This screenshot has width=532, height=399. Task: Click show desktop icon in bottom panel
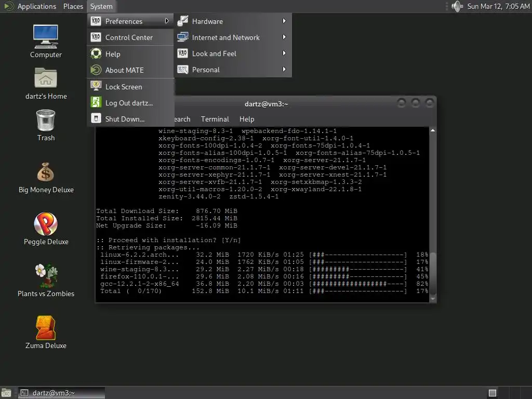(6, 393)
